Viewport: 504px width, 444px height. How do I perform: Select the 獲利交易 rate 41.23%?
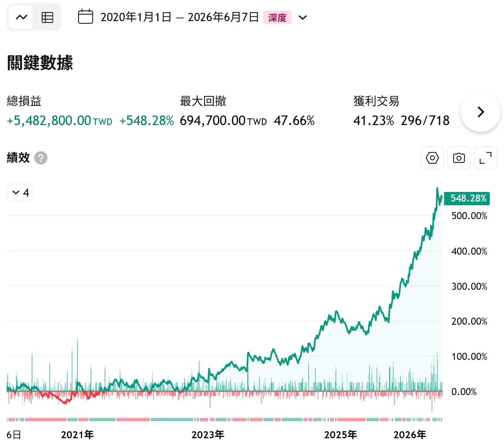tap(374, 121)
